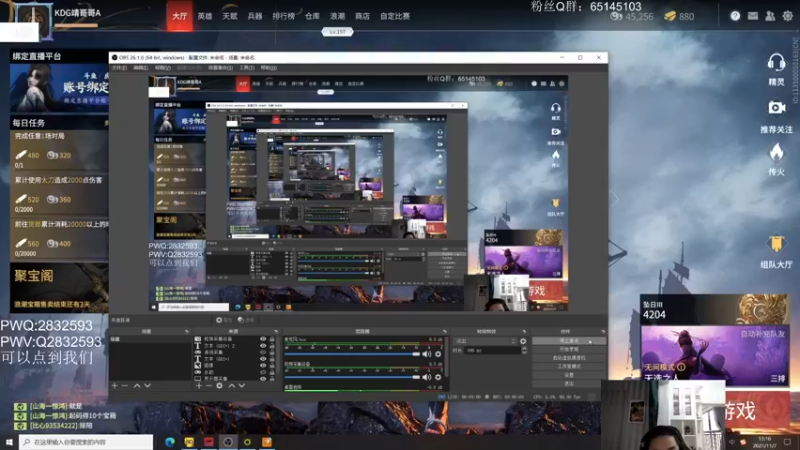This screenshot has height=450, width=800.
Task: Toggle visibility of 图像 source
Action: [263, 365]
